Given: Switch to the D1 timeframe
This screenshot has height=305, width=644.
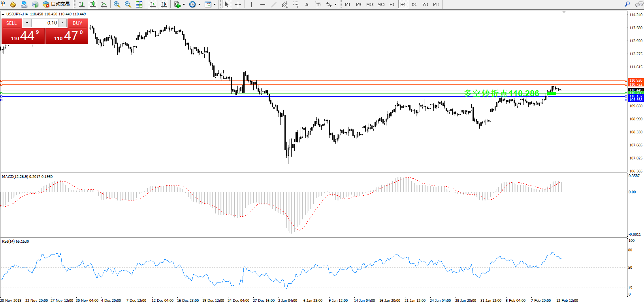Looking at the screenshot, I should (414, 5).
